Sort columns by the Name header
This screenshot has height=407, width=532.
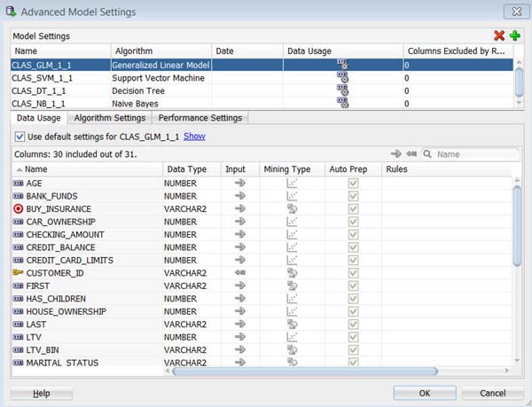[35, 168]
